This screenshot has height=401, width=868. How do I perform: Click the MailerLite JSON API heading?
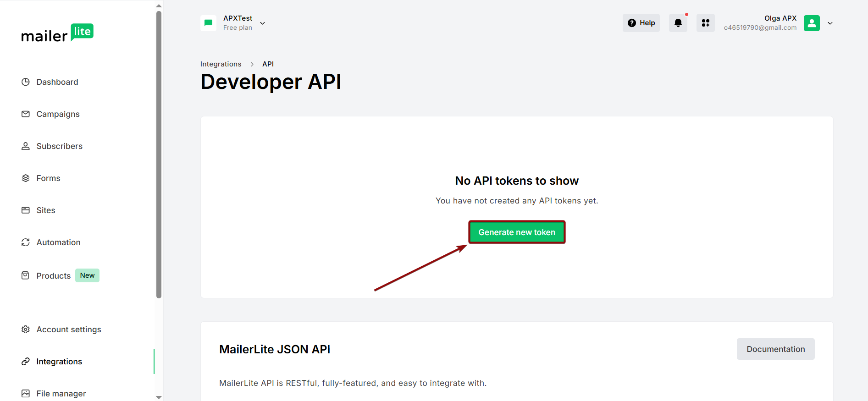(275, 349)
